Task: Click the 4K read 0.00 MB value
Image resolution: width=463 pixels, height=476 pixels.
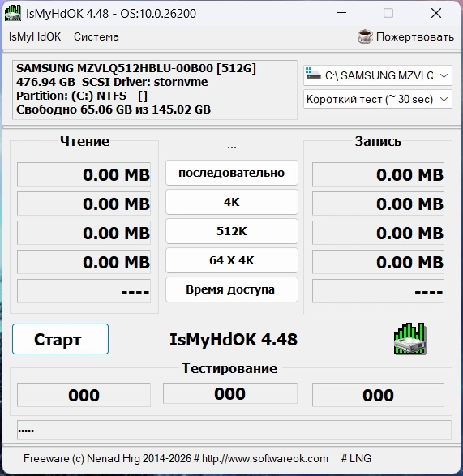Action: click(84, 204)
